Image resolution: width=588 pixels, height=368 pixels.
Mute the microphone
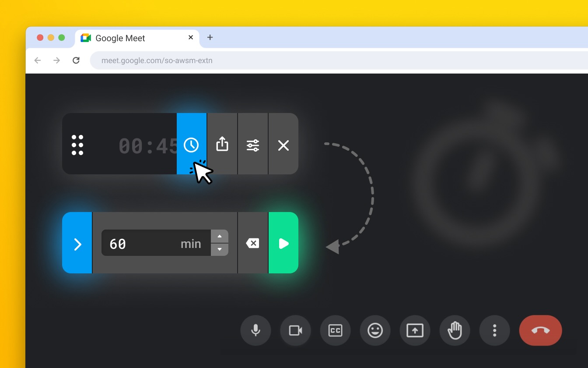pos(256,330)
